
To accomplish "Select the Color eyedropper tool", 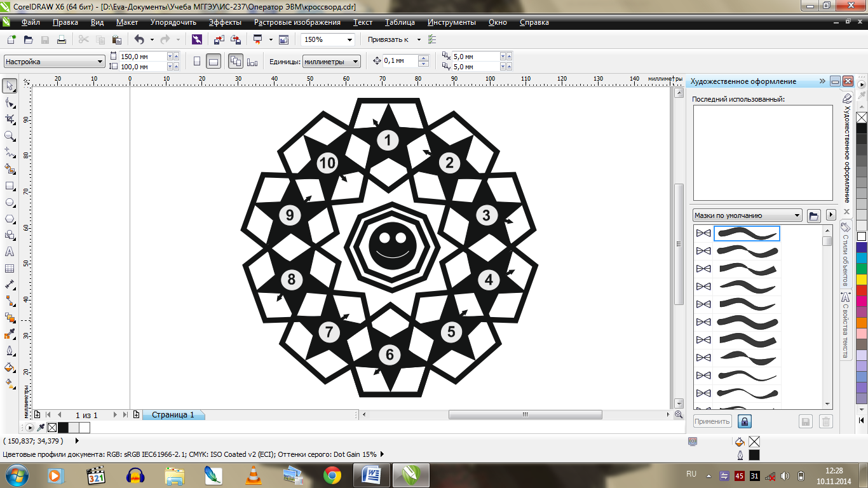I will [x=10, y=334].
